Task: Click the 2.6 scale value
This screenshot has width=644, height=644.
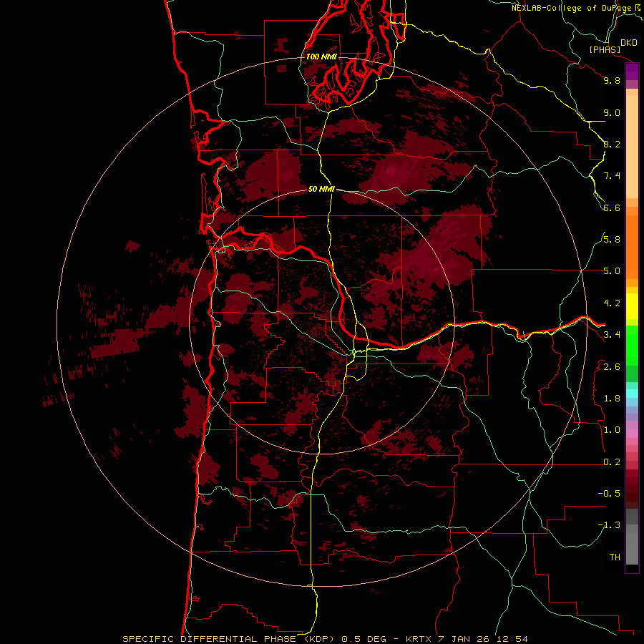Action: coord(612,367)
